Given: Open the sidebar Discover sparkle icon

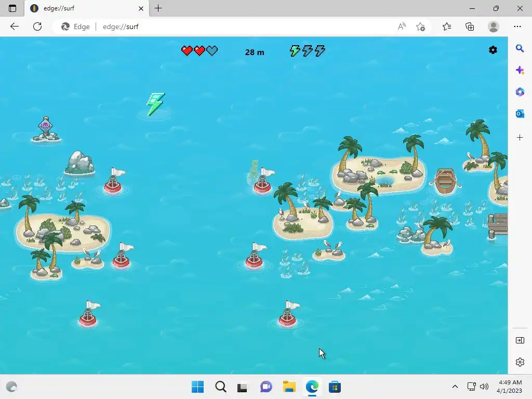Looking at the screenshot, I should tap(520, 70).
